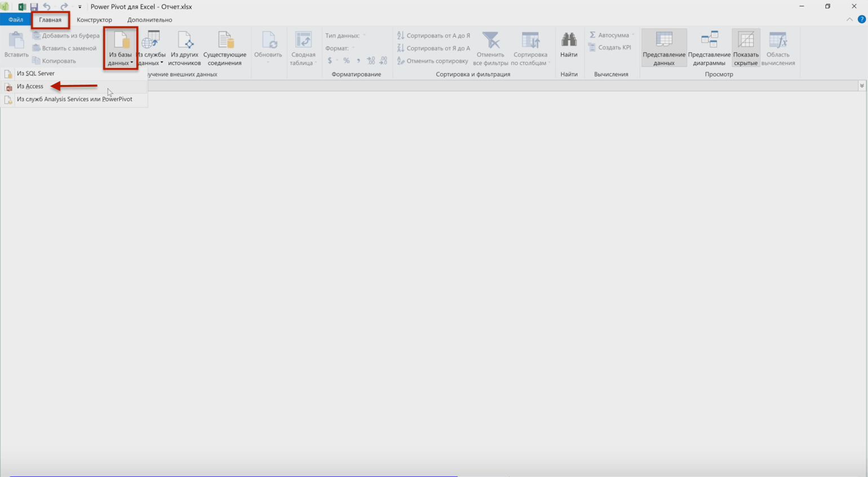
Task: Click Копировать in the ribbon
Action: (x=54, y=61)
